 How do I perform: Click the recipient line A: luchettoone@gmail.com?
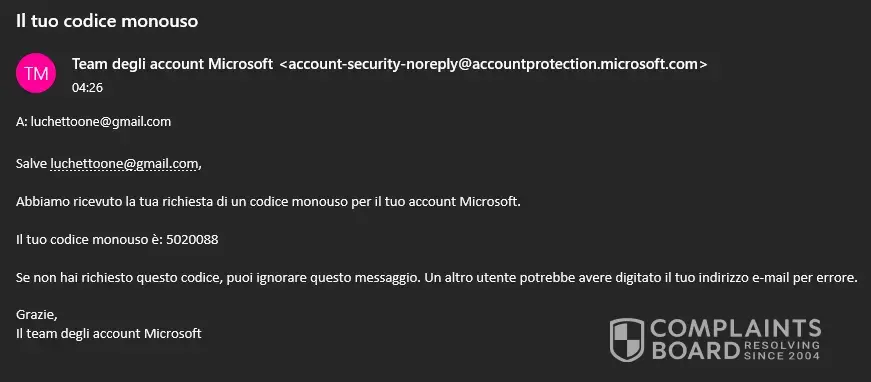(93, 122)
